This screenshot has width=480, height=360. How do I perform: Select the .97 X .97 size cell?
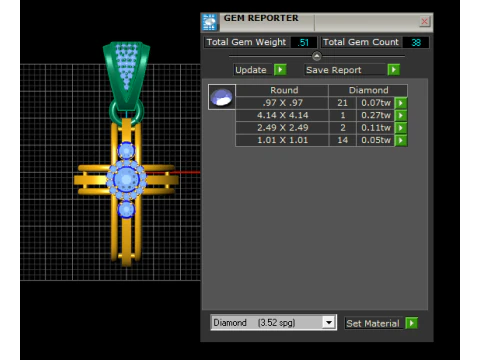pos(282,103)
